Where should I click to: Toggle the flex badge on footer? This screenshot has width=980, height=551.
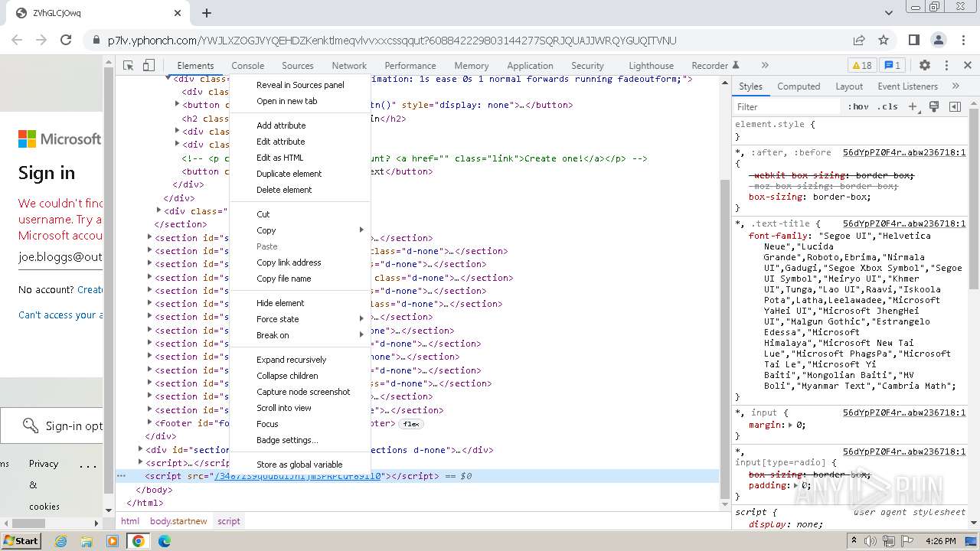(411, 423)
